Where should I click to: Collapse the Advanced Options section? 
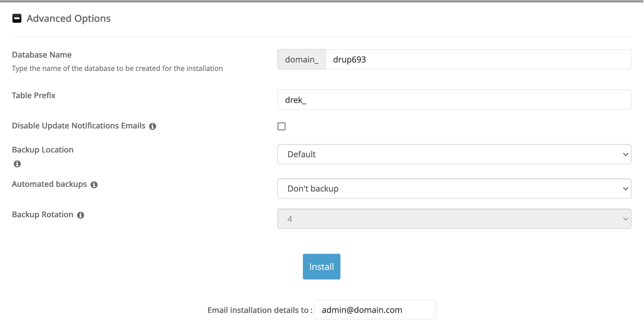[17, 18]
